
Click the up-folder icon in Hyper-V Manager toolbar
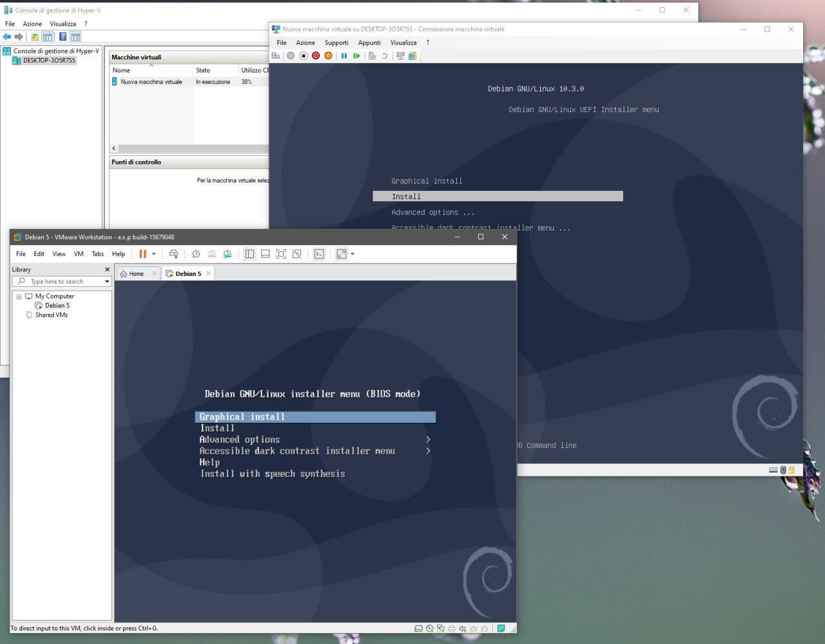(x=35, y=37)
